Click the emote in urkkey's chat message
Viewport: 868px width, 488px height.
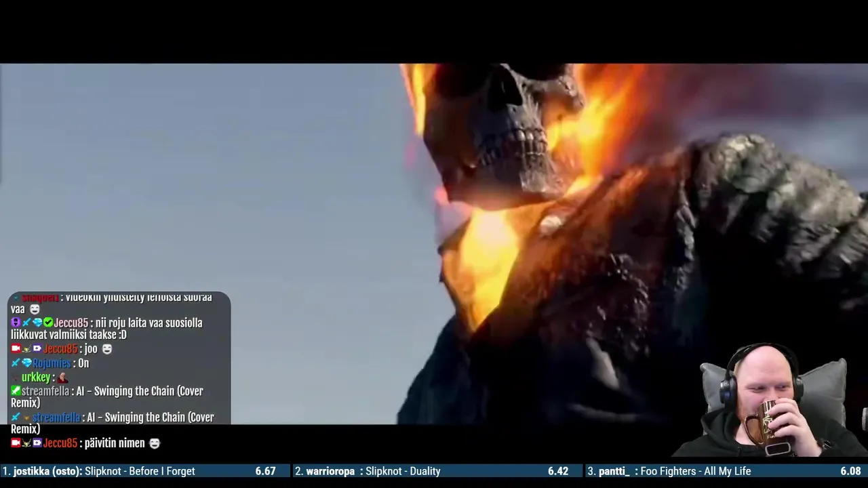pos(62,378)
